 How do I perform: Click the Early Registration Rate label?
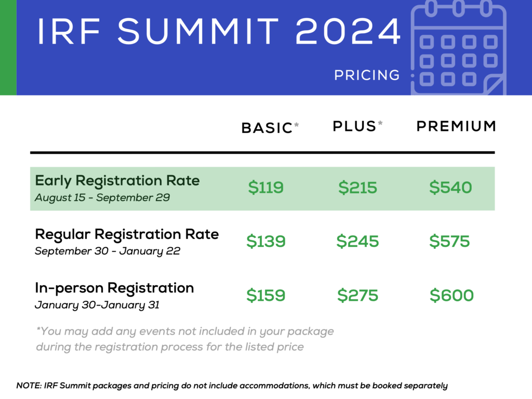pos(117,180)
